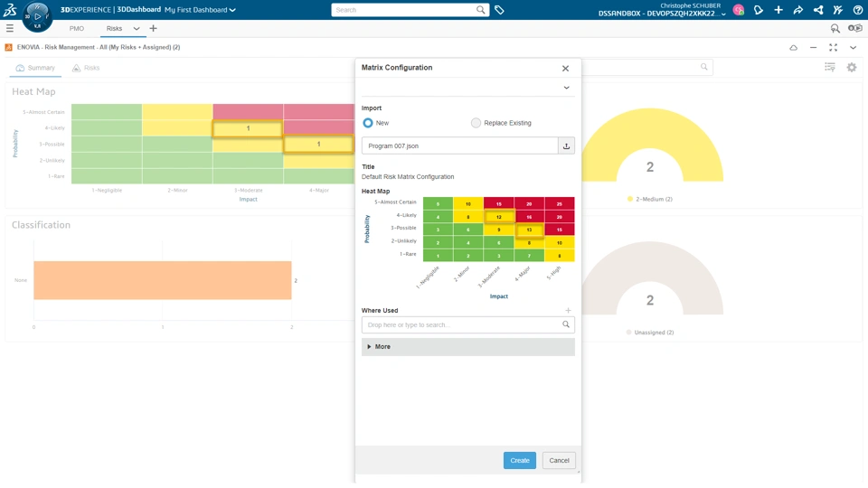This screenshot has width=868, height=488.
Task: Click the Where Used plus icon
Action: [x=568, y=310]
